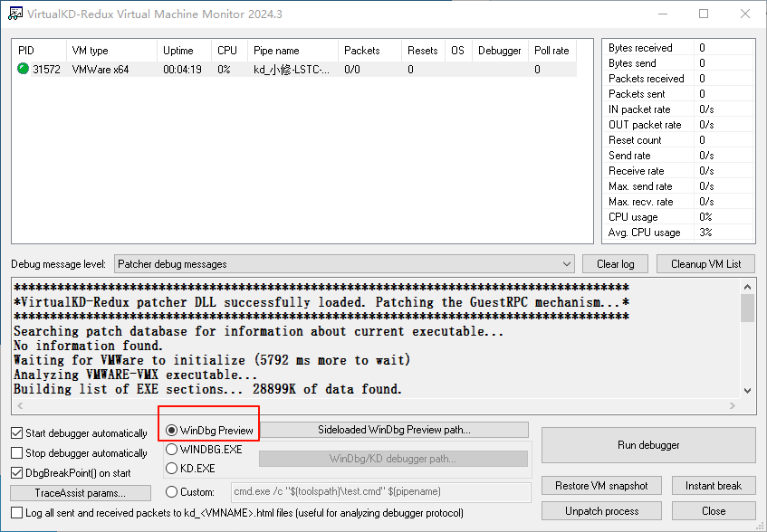This screenshot has height=532, width=767.
Task: Sort VM list by CPU column
Action: [229, 51]
